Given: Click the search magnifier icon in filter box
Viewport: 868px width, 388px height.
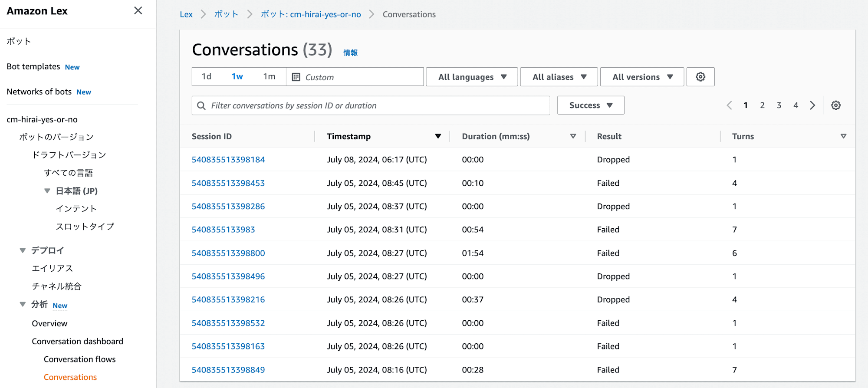Looking at the screenshot, I should coord(201,105).
